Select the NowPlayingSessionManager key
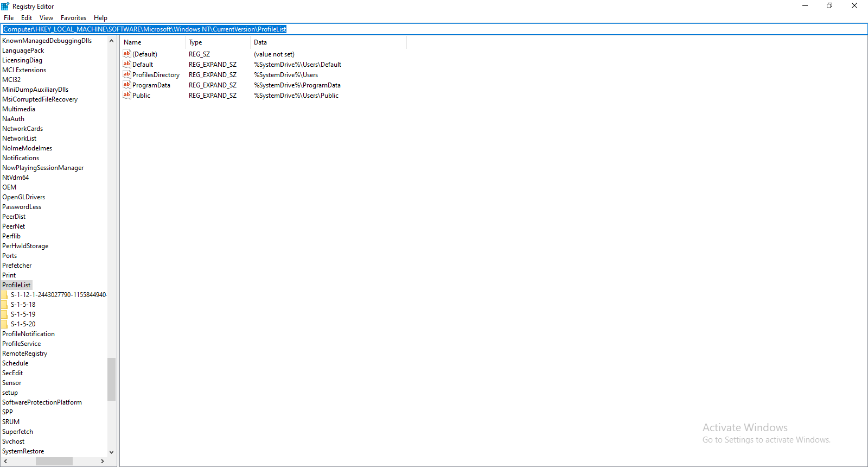868x467 pixels. 43,168
